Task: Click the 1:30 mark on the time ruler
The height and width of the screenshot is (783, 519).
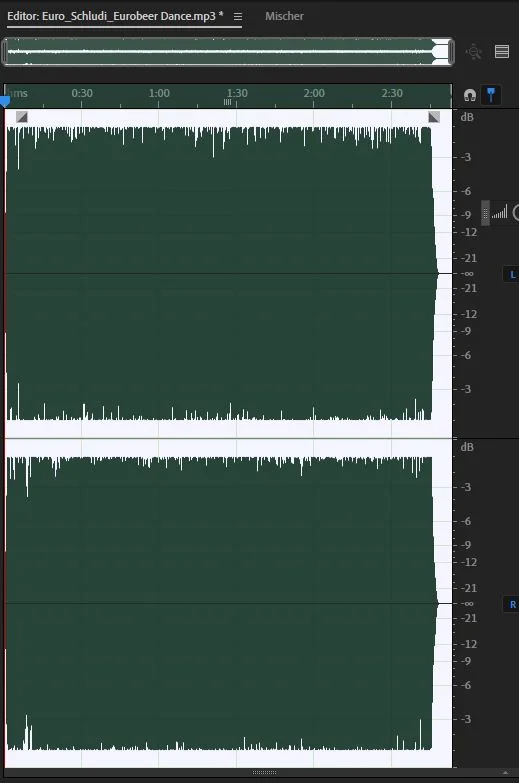Action: (x=236, y=93)
